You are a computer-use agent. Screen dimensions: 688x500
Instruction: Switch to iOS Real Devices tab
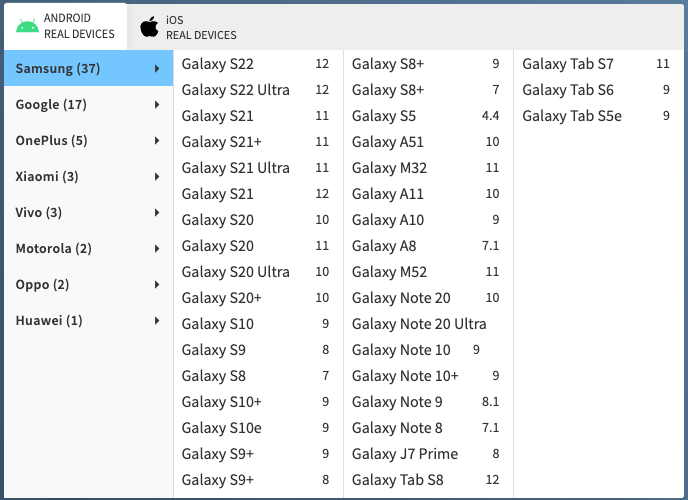(189, 27)
